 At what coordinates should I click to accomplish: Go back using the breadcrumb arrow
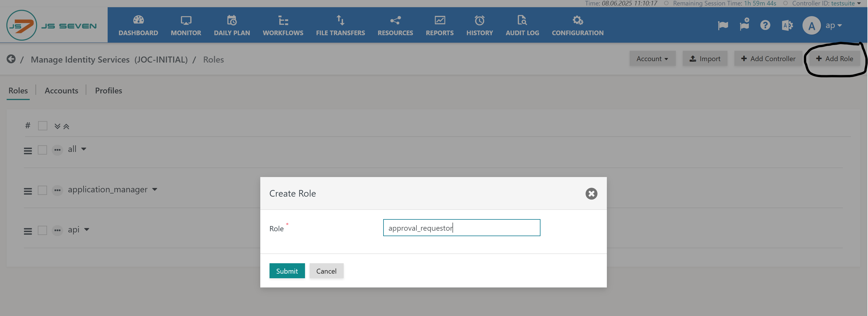[x=11, y=59]
